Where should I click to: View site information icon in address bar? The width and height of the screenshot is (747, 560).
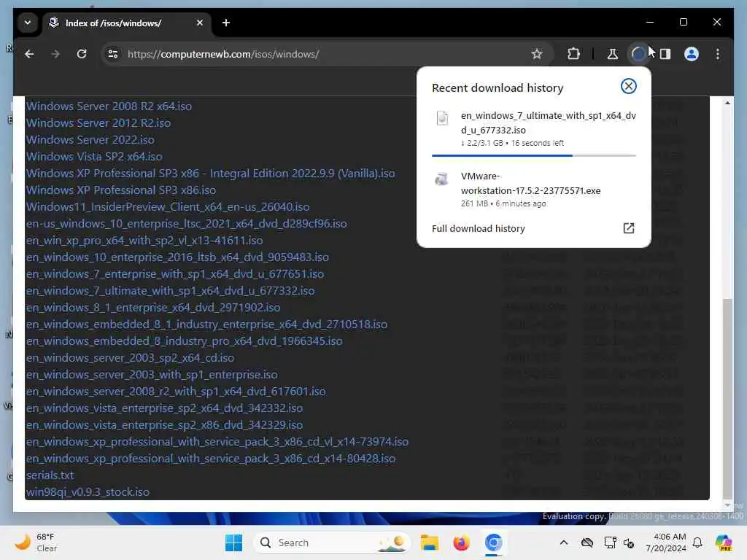(113, 54)
